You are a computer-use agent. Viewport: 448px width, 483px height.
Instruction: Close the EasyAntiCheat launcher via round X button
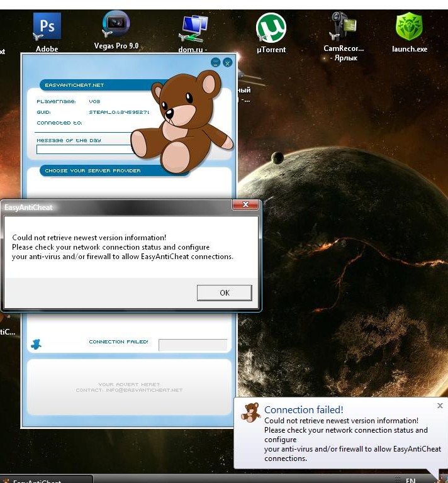[227, 62]
